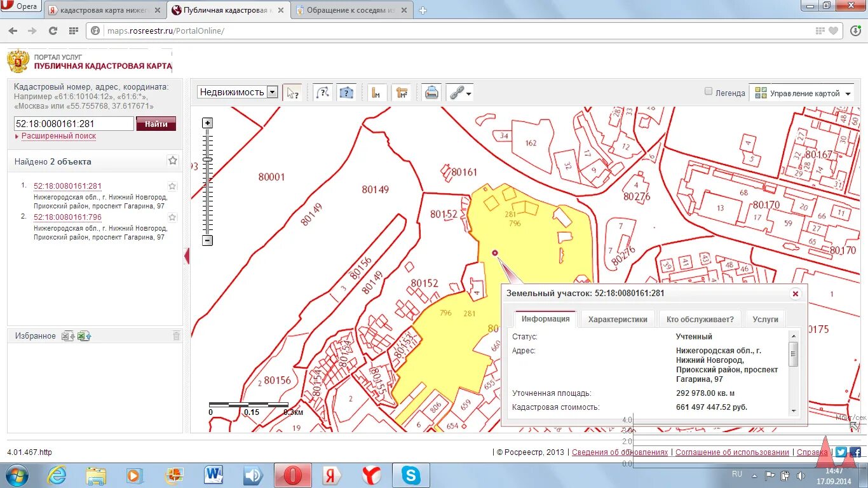This screenshot has width=868, height=488.
Task: Click the Найдено 2 объекта results header
Action: [53, 161]
